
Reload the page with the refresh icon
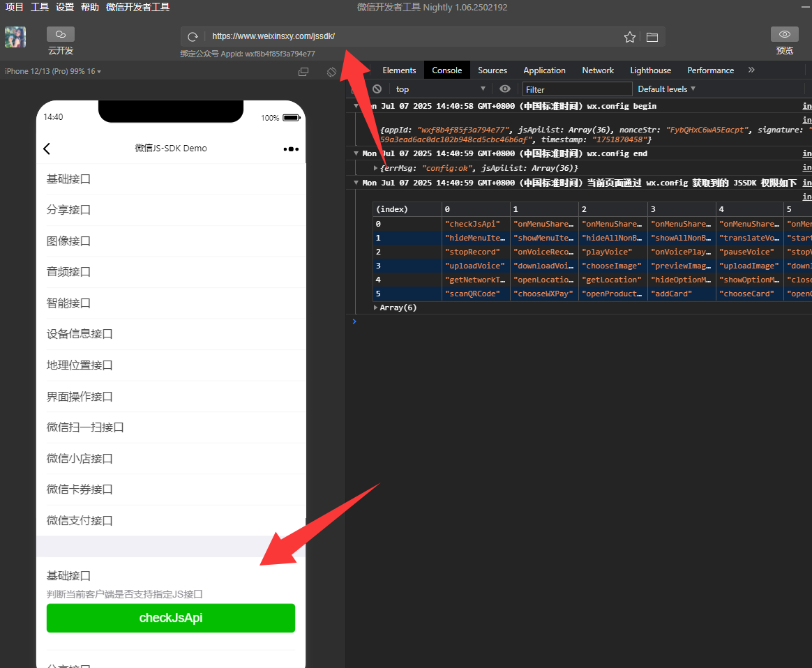coord(193,37)
